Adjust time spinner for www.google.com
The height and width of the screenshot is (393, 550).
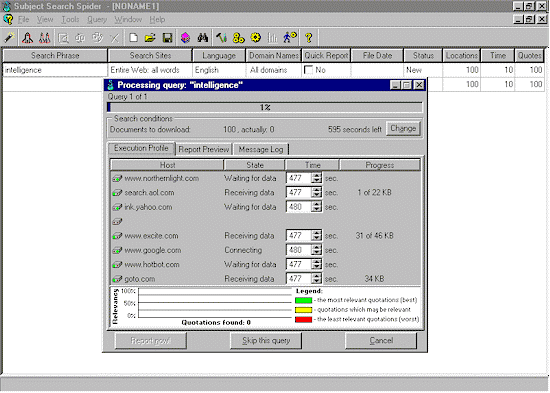pyautogui.click(x=316, y=250)
